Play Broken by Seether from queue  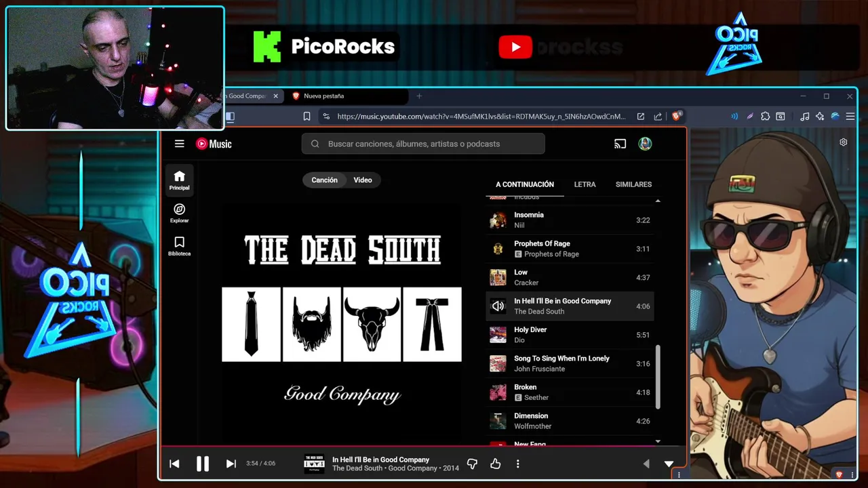(570, 392)
